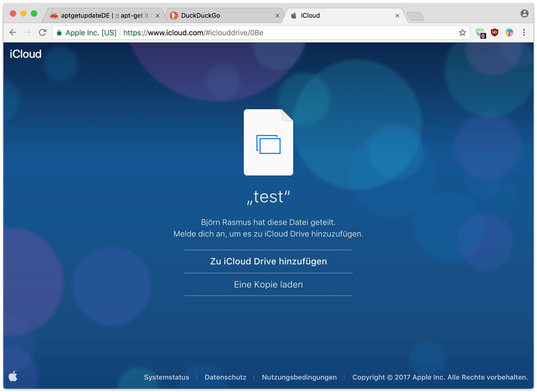Image resolution: width=537 pixels, height=392 pixels.
Task: Reload the iCloud page
Action: (x=43, y=33)
